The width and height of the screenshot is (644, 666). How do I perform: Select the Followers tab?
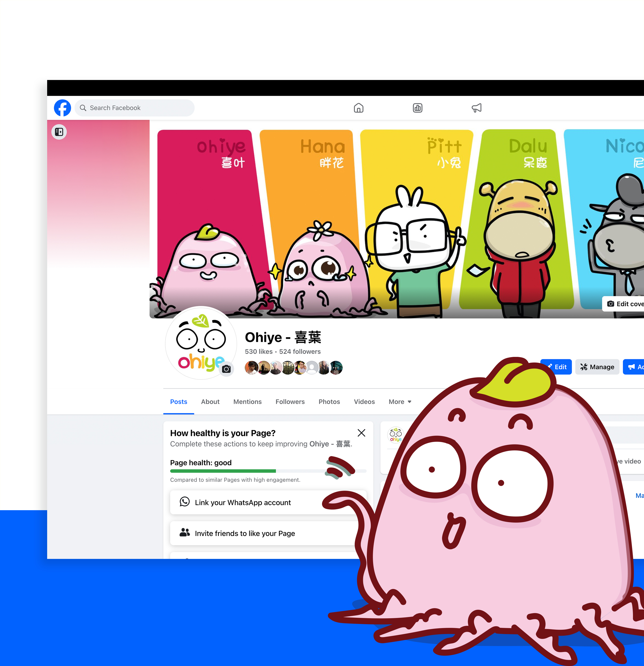290,402
